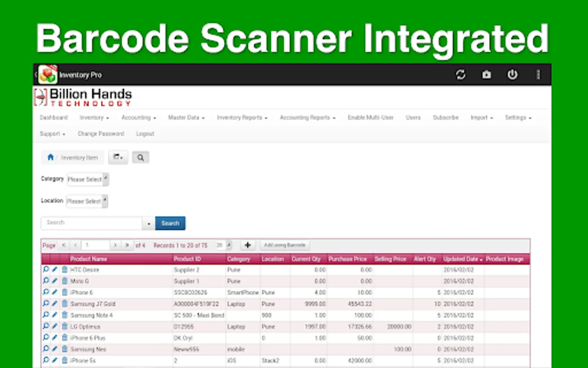Delete the Moto G item
588x368 pixels.
coord(65,281)
